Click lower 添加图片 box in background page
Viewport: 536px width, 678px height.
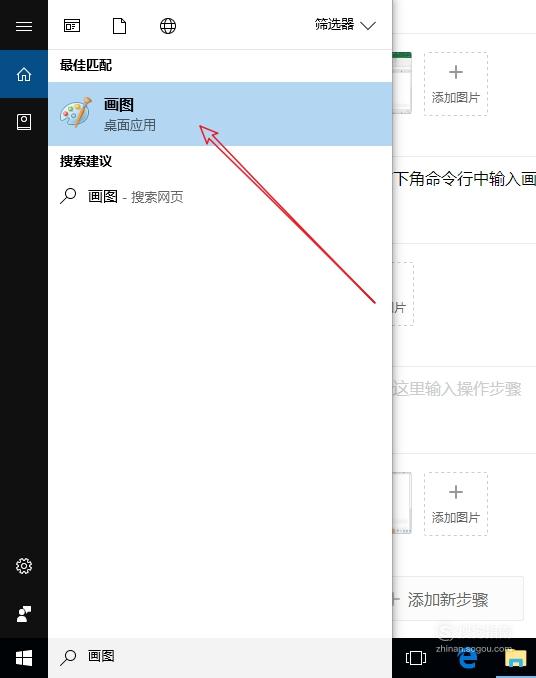pos(456,504)
